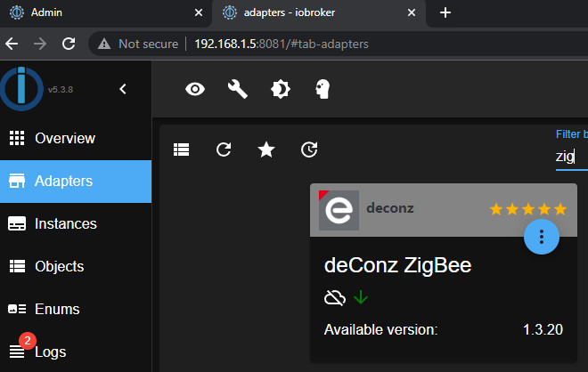This screenshot has height=372, width=588.
Task: Switch adapters to list view
Action: pyautogui.click(x=182, y=150)
